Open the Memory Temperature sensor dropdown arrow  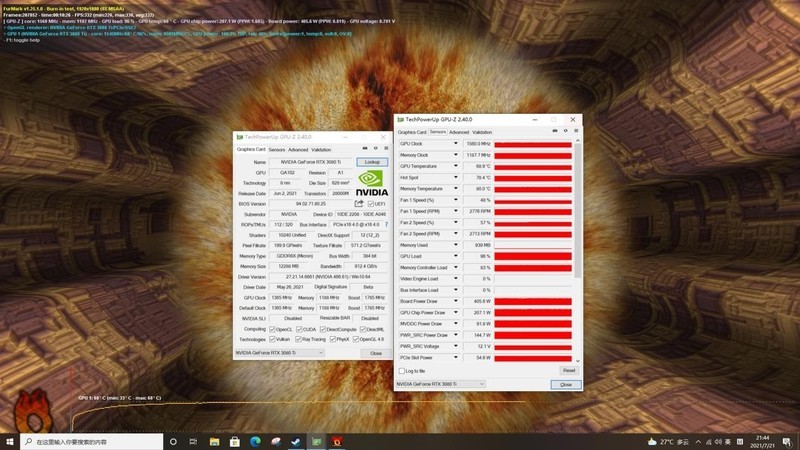(x=456, y=188)
